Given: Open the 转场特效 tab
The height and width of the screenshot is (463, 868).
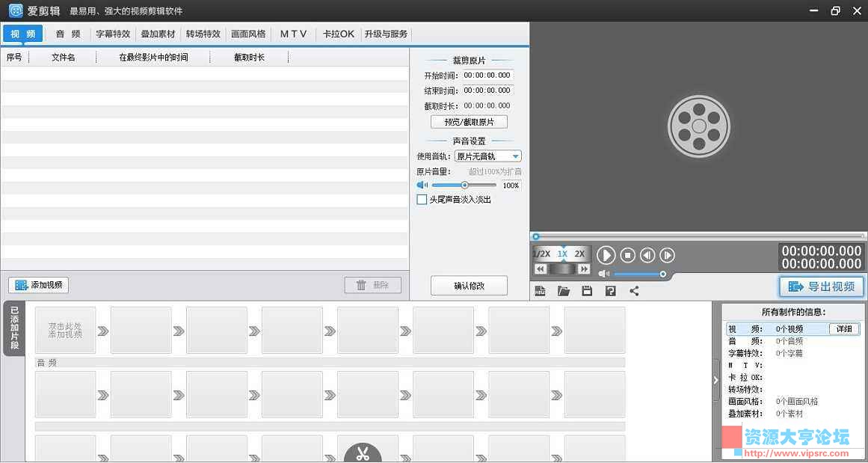Looking at the screenshot, I should point(203,34).
